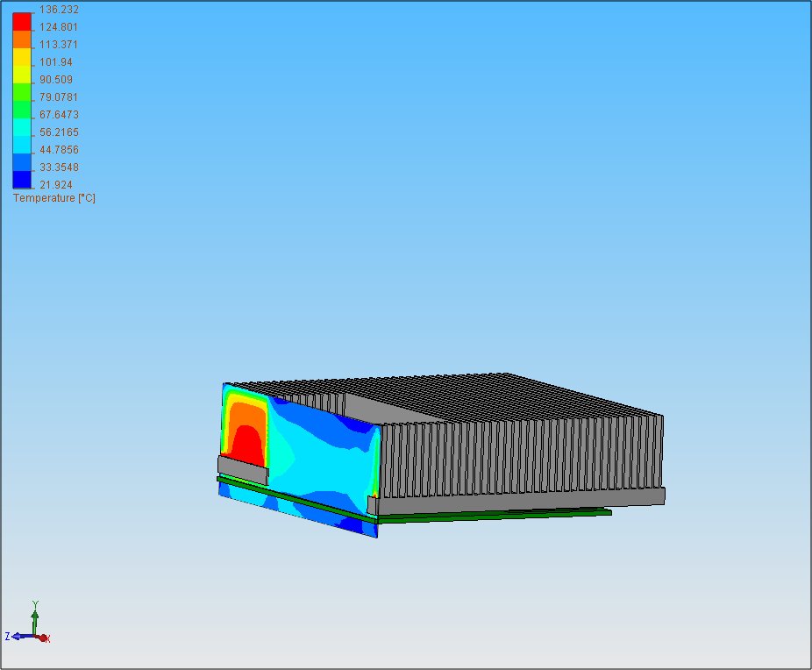812x670 pixels.
Task: Click the orange swatch in the legend
Action: tap(22, 39)
